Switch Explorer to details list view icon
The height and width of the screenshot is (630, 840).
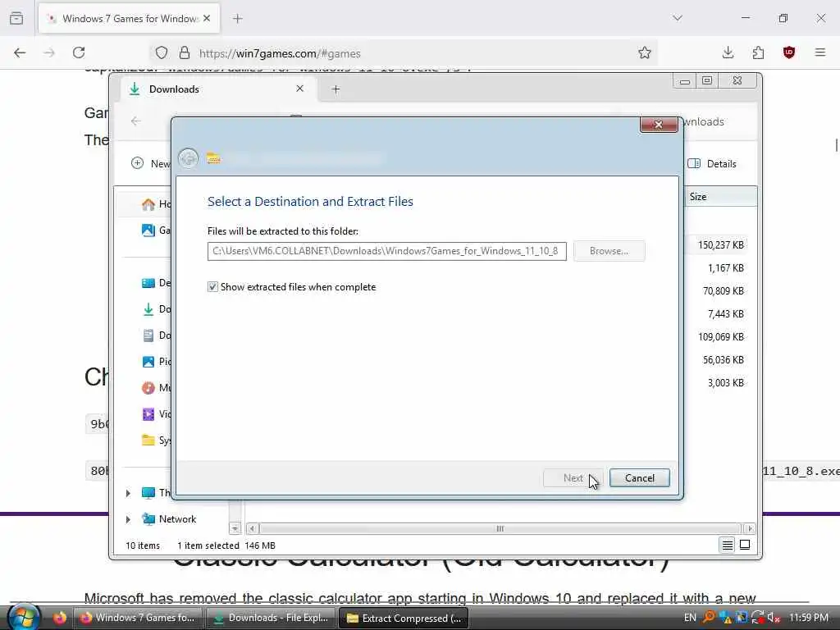727,546
